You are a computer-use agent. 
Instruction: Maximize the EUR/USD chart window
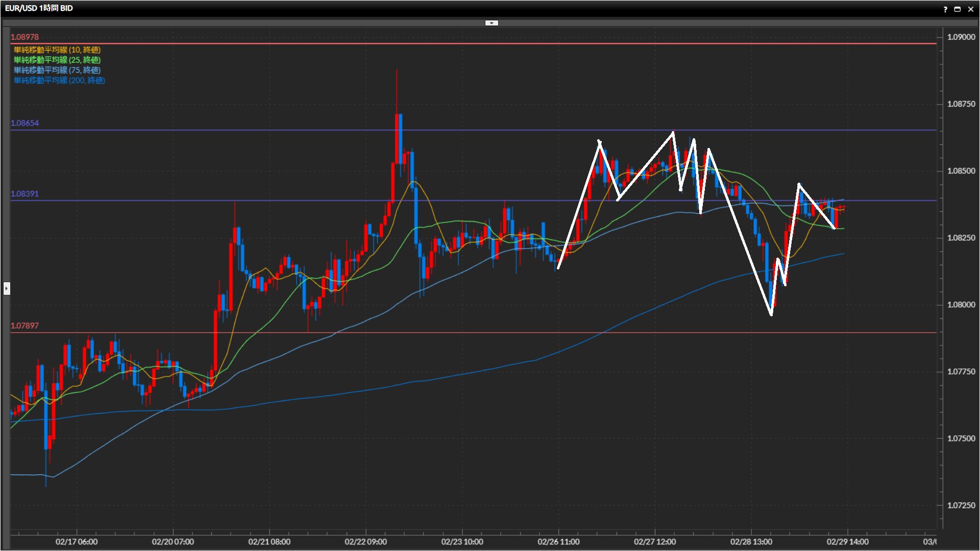[958, 9]
